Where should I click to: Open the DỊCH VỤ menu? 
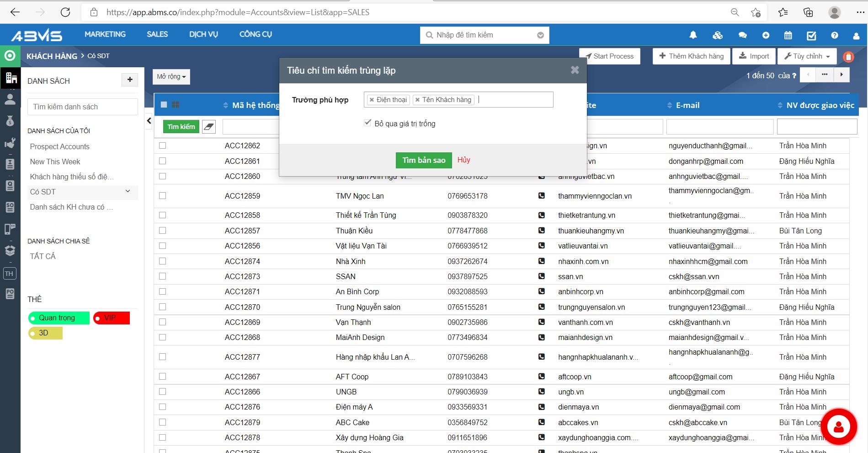pyautogui.click(x=203, y=34)
